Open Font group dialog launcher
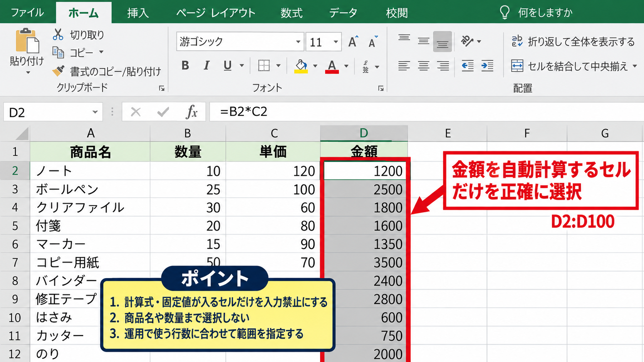Viewport: 644px width, 362px height. point(381,88)
